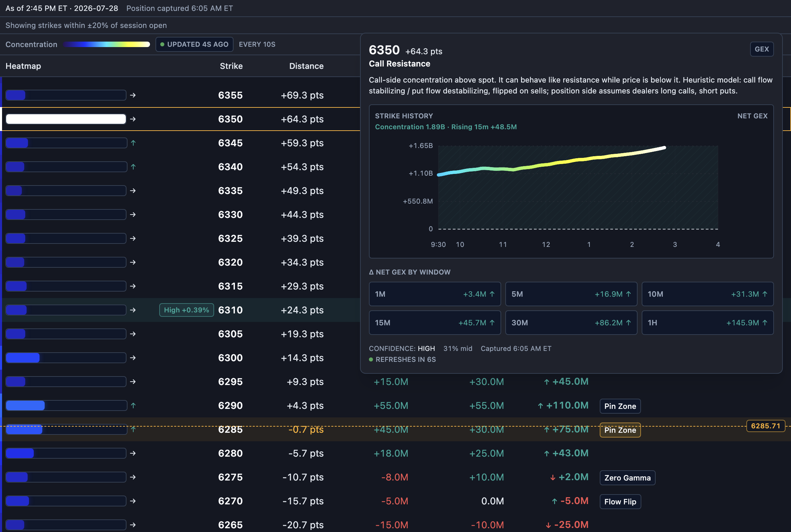This screenshot has width=791, height=532.
Task: Click the Distance column header
Action: click(306, 66)
